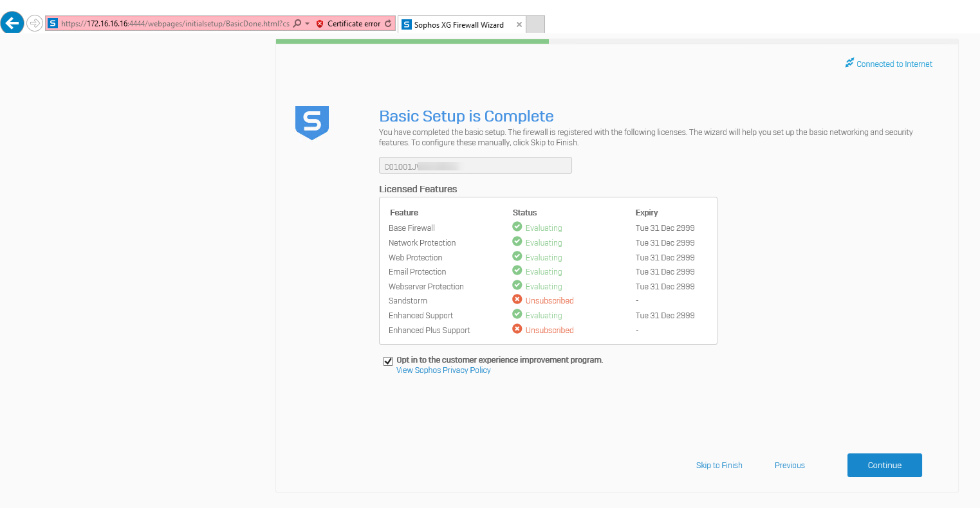Click the Email Protection feature name
This screenshot has width=980, height=508.
[417, 272]
